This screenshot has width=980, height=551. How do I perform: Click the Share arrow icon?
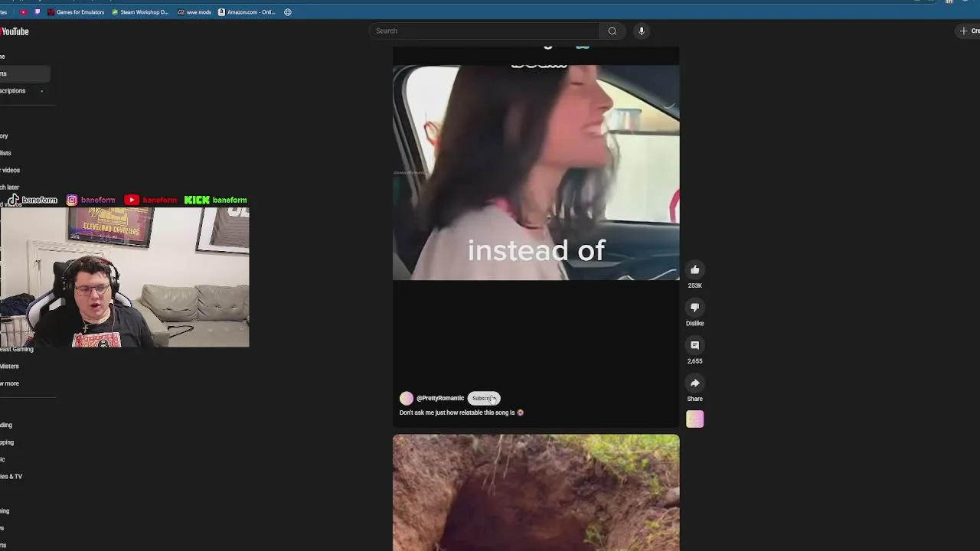pos(694,383)
